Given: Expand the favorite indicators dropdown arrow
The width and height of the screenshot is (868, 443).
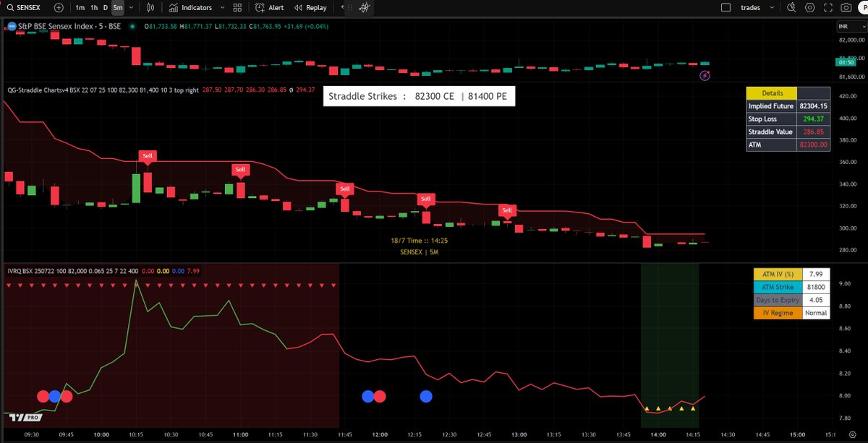Looking at the screenshot, I should (221, 7).
